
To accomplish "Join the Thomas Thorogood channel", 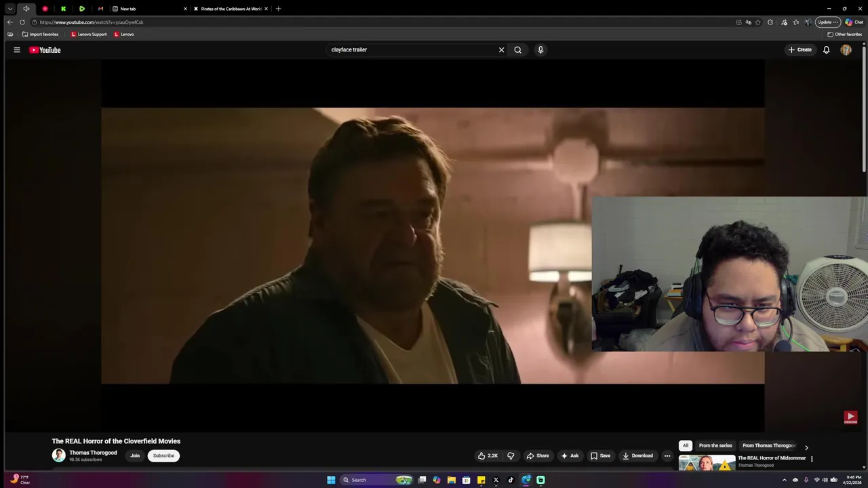I will coord(135,455).
